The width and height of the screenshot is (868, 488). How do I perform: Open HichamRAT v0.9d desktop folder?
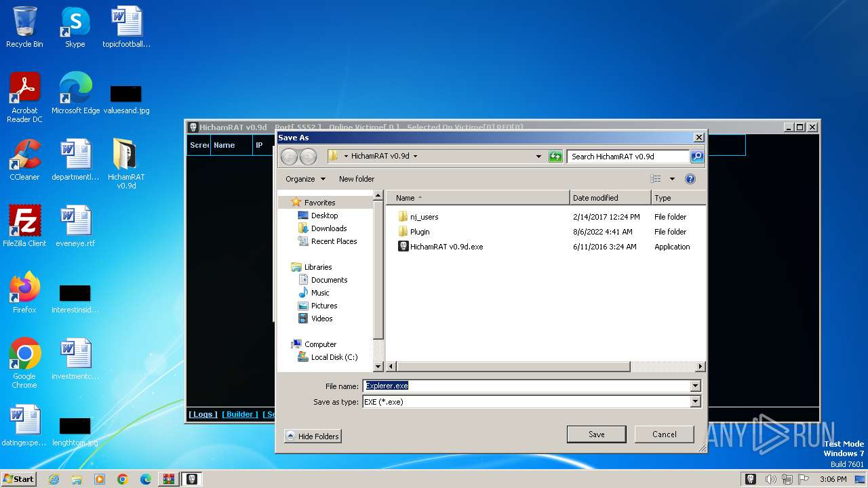(126, 164)
